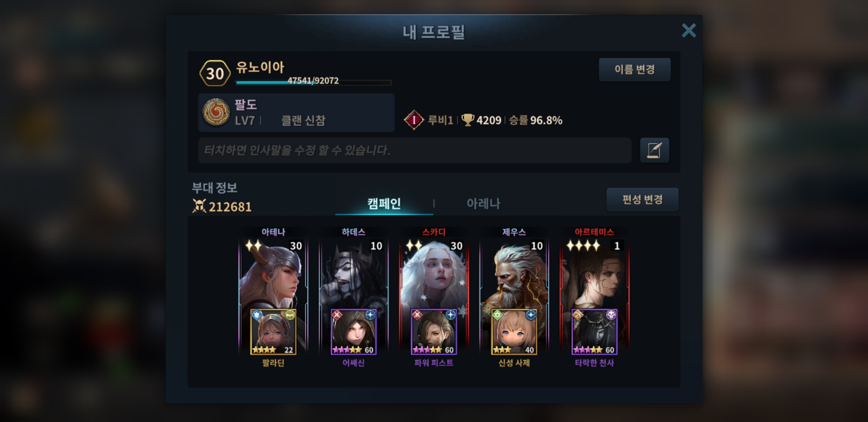Image resolution: width=868 pixels, height=422 pixels.
Task: Click the greeting message input field
Action: (414, 150)
